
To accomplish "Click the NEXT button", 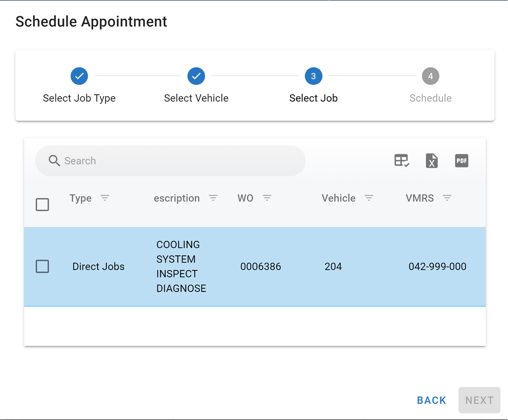I will coord(479,400).
